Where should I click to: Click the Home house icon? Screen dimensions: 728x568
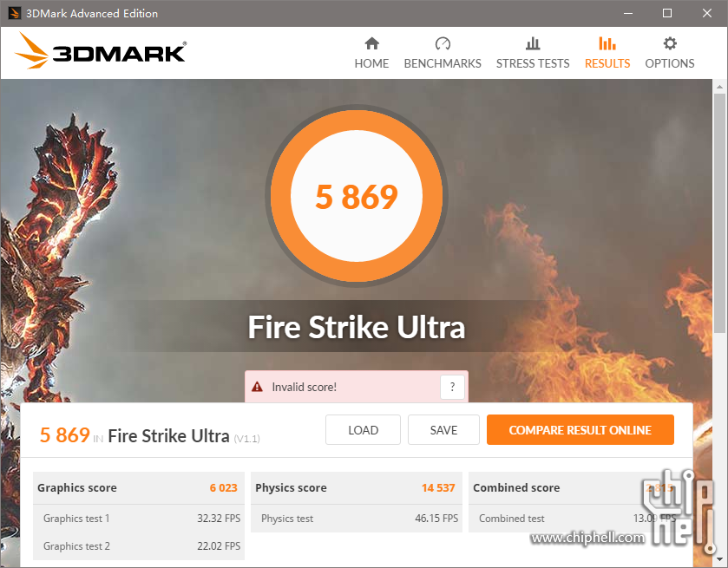(x=372, y=43)
